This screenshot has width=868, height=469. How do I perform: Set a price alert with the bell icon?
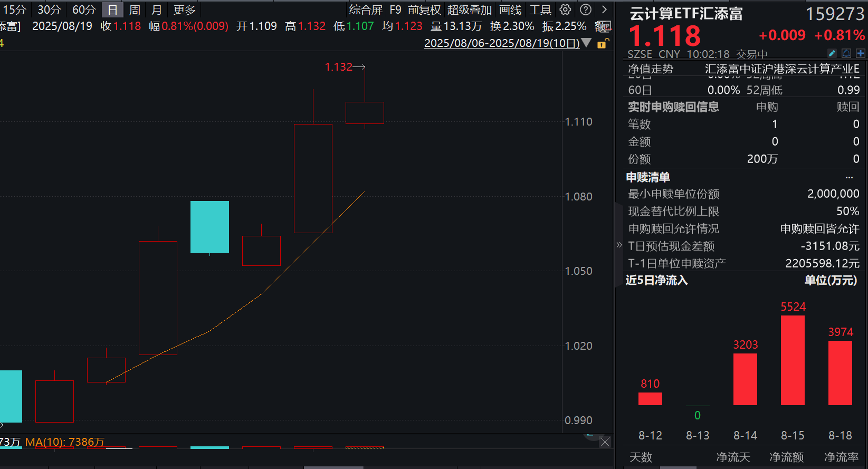pyautogui.click(x=846, y=53)
